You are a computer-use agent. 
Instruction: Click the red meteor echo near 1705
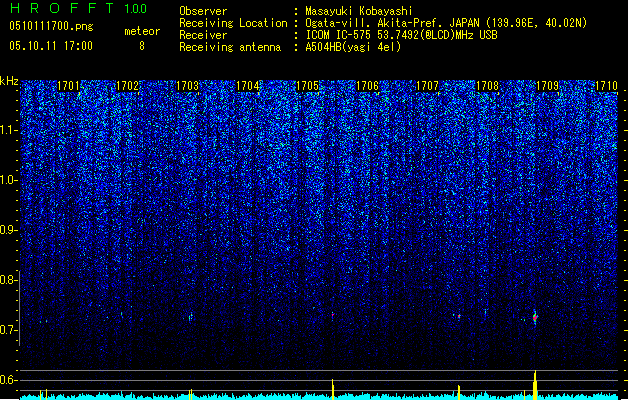click(x=333, y=315)
